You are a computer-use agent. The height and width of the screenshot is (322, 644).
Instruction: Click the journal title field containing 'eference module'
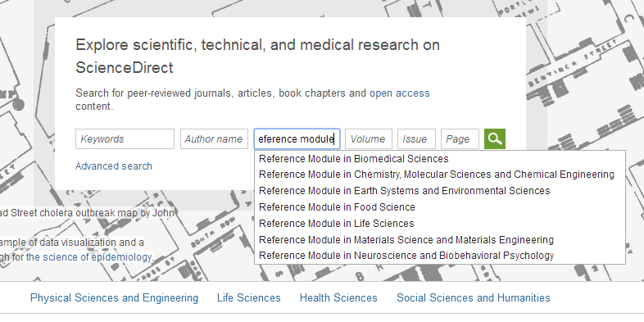[x=297, y=138]
